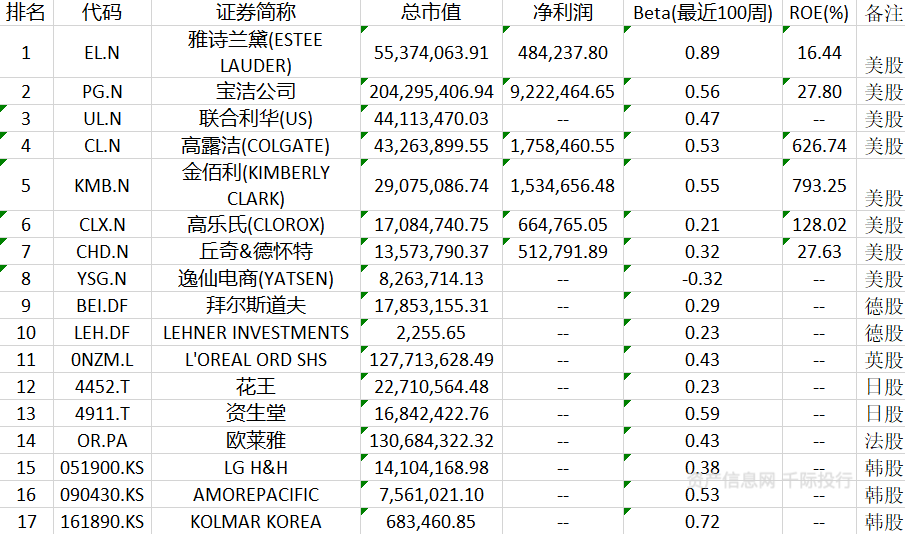Select the LEH.DF code cell
Viewport: 905px width, 534px height.
click(102, 333)
